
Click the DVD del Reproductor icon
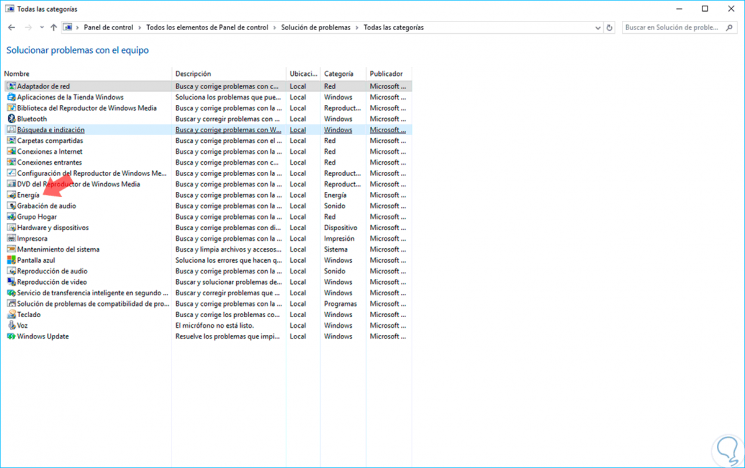tap(11, 184)
